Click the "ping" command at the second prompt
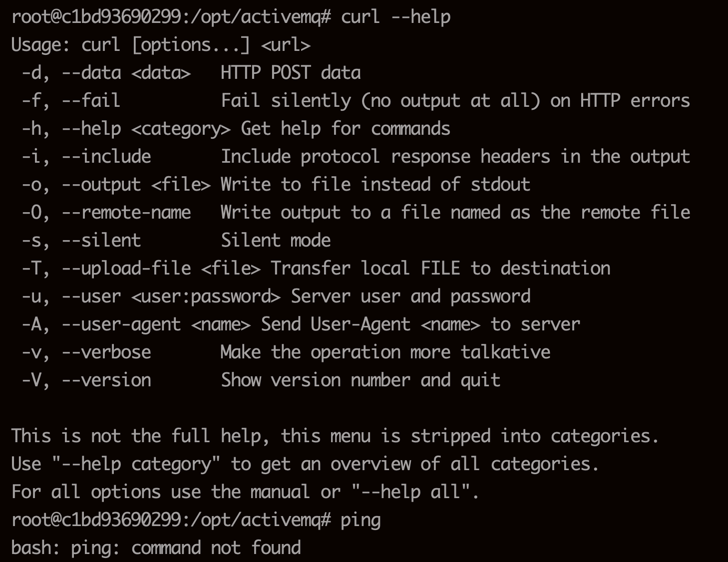728x562 pixels. (x=361, y=520)
